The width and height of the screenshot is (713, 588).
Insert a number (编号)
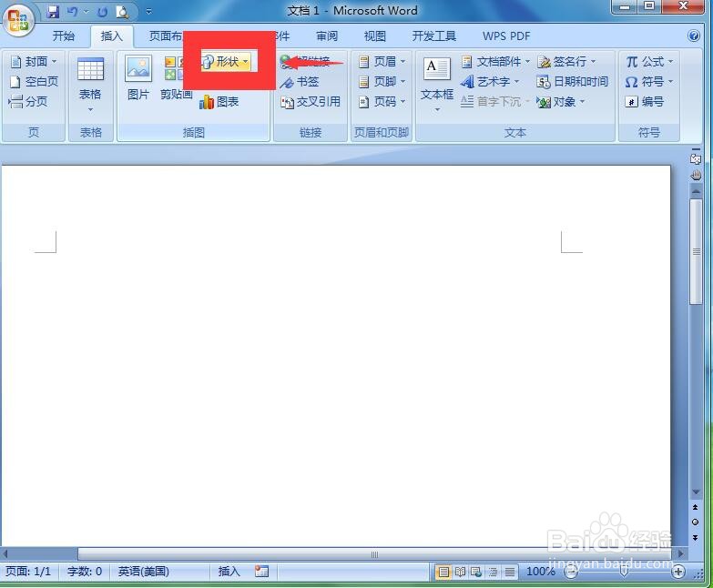tap(644, 102)
